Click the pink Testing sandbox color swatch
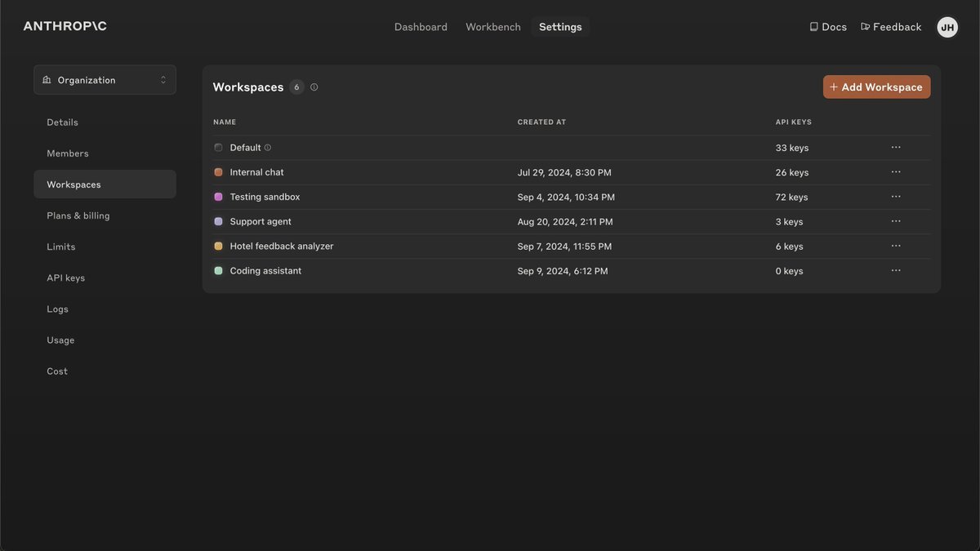Image resolution: width=980 pixels, height=551 pixels. (x=218, y=197)
